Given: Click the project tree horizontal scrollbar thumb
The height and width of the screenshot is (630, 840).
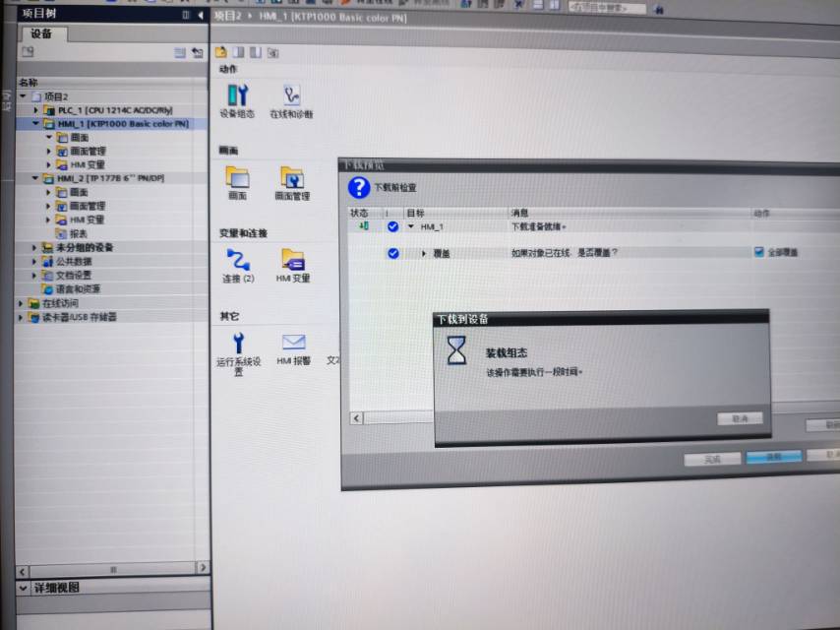Looking at the screenshot, I should tap(113, 569).
